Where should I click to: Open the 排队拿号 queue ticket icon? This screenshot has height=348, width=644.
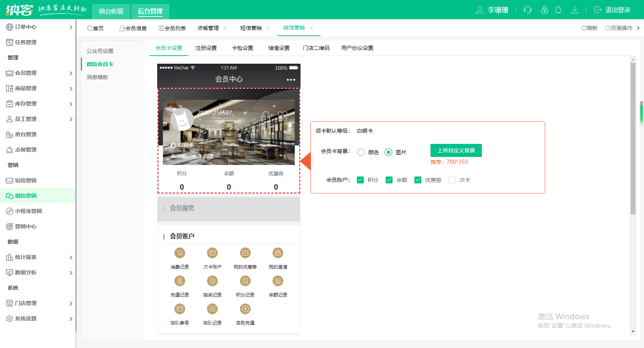[x=179, y=309]
